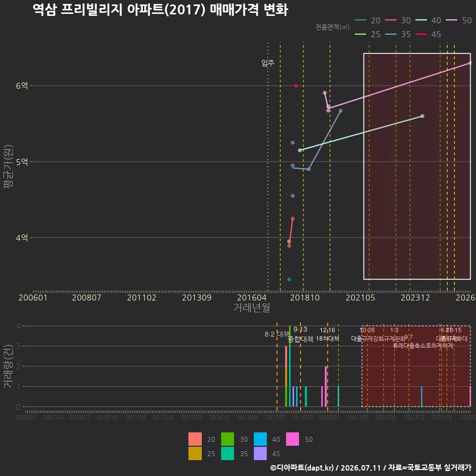476x476 pixels.
Task: Click the 10·26 policy label
Action: coord(367,330)
